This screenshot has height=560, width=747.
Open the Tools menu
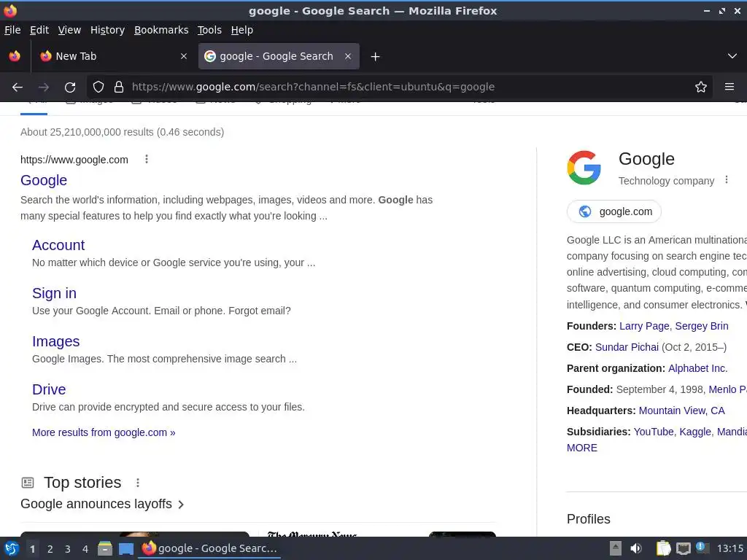(209, 30)
